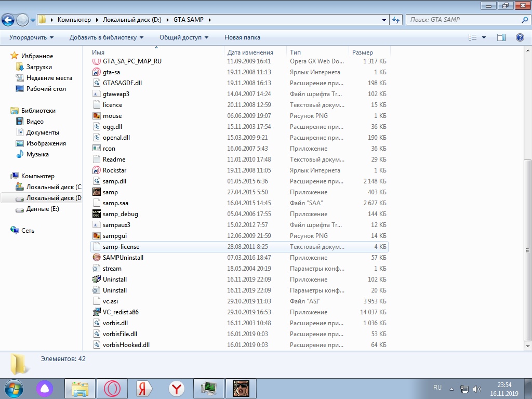Click the scrollbar up arrow

pyautogui.click(x=527, y=50)
